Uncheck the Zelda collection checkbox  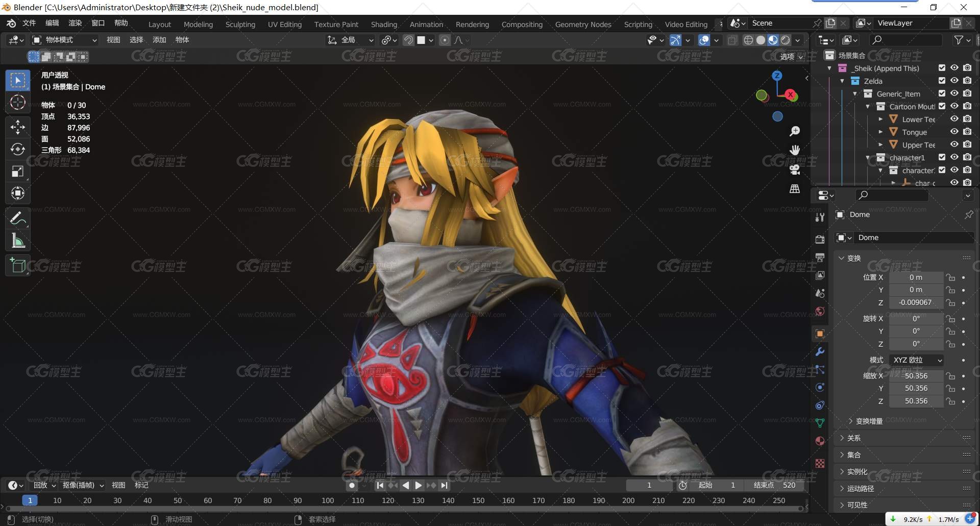(x=942, y=81)
